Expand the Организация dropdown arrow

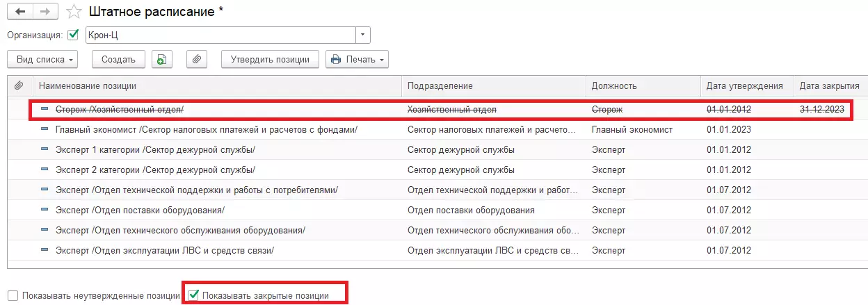363,35
